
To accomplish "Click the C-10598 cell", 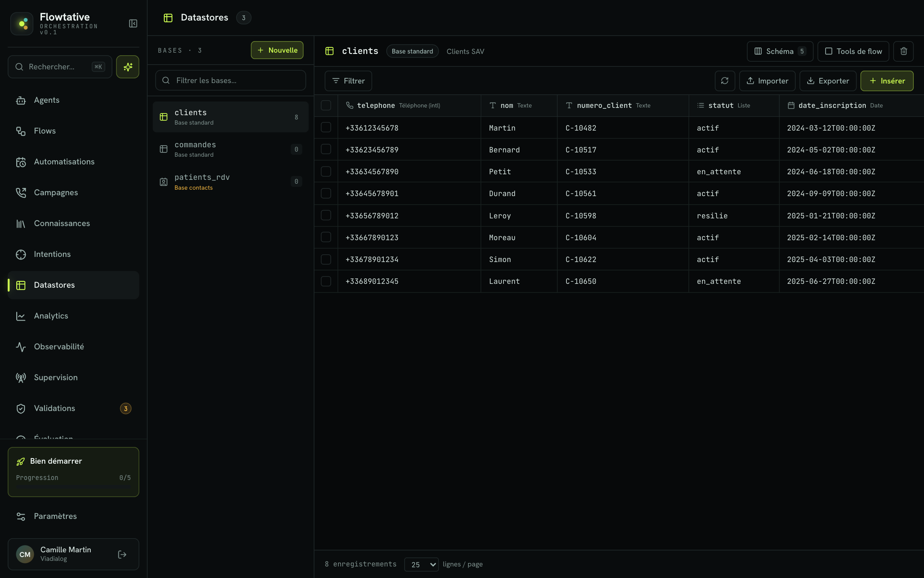I will click(623, 216).
